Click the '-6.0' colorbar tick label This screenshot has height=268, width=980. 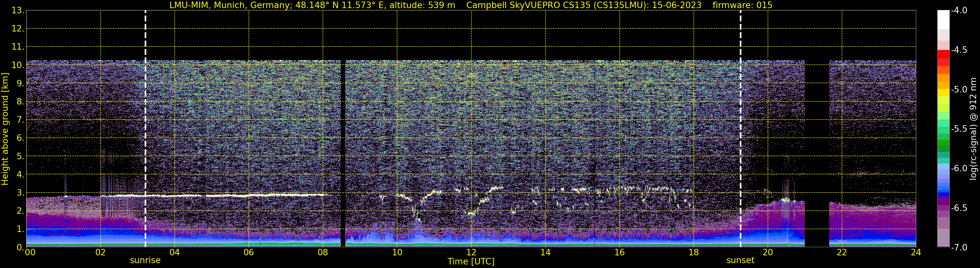959,168
